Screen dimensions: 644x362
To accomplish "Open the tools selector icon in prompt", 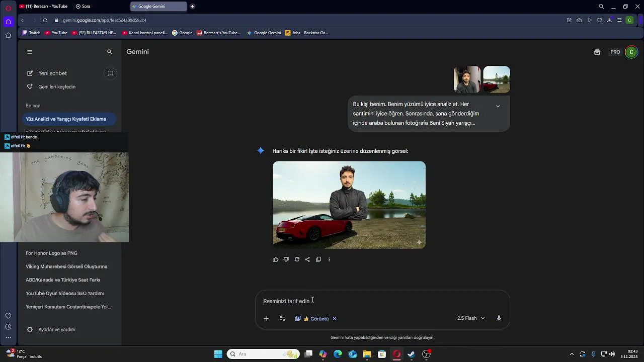I will point(282,318).
